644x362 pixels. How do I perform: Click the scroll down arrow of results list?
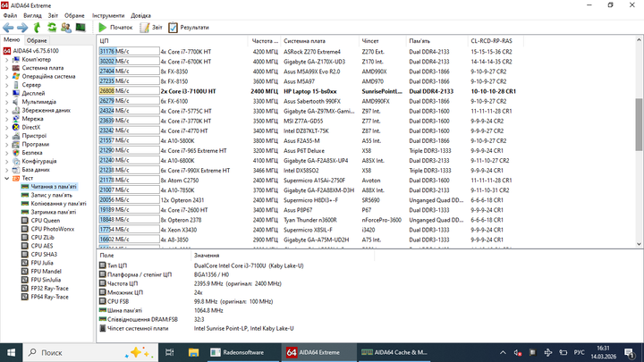click(639, 244)
